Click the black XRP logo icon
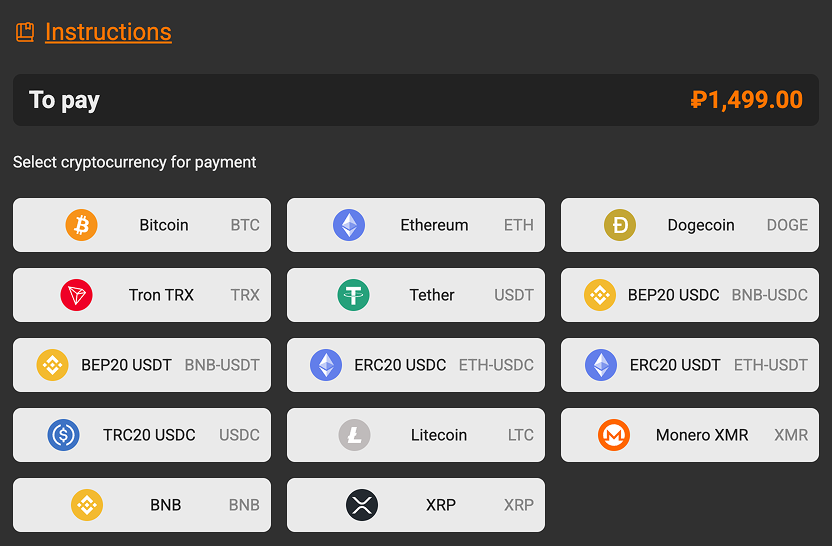Viewport: 832px width, 546px height. 362,505
